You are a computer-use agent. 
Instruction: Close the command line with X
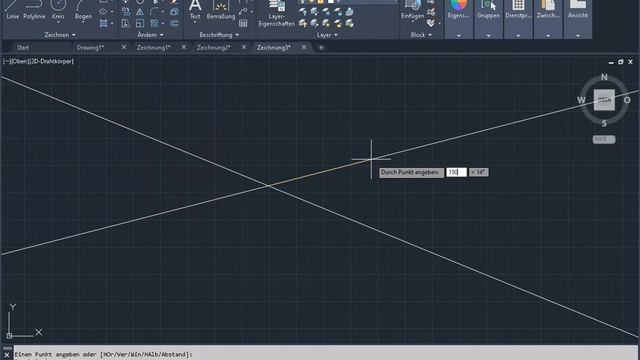coord(7,355)
